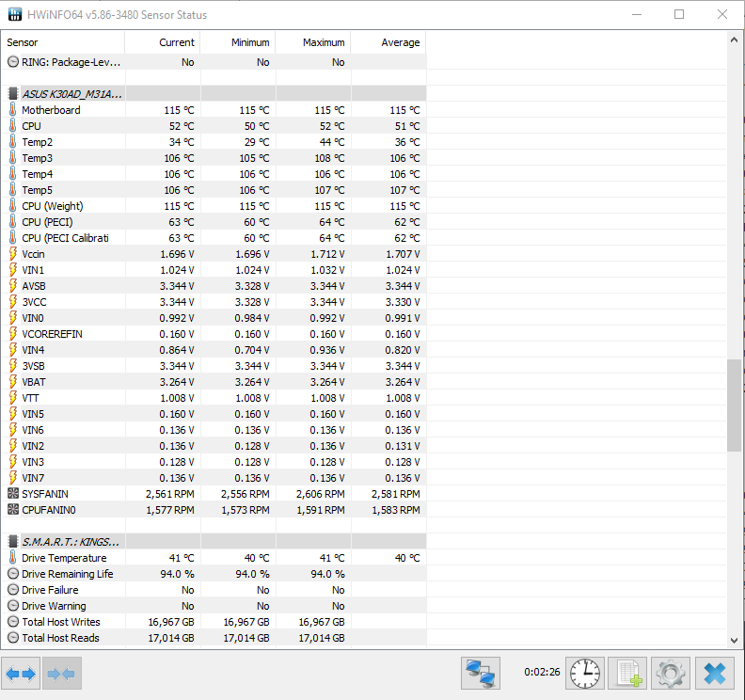
Task: Click circle icon beside Drive Remaining Life
Action: tap(13, 574)
